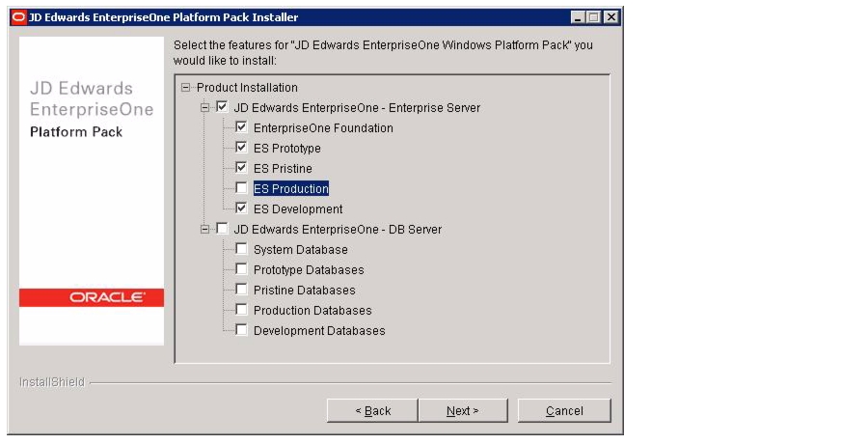Collapse the Product Installation tree node

(x=185, y=88)
